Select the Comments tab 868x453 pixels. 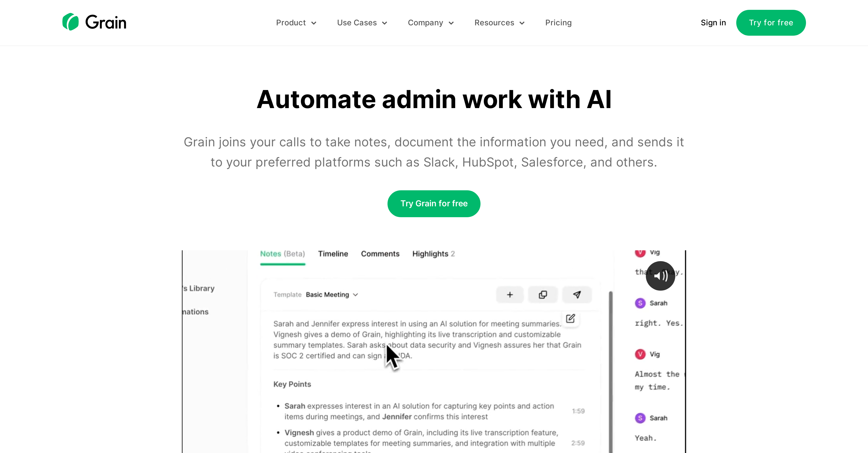380,253
